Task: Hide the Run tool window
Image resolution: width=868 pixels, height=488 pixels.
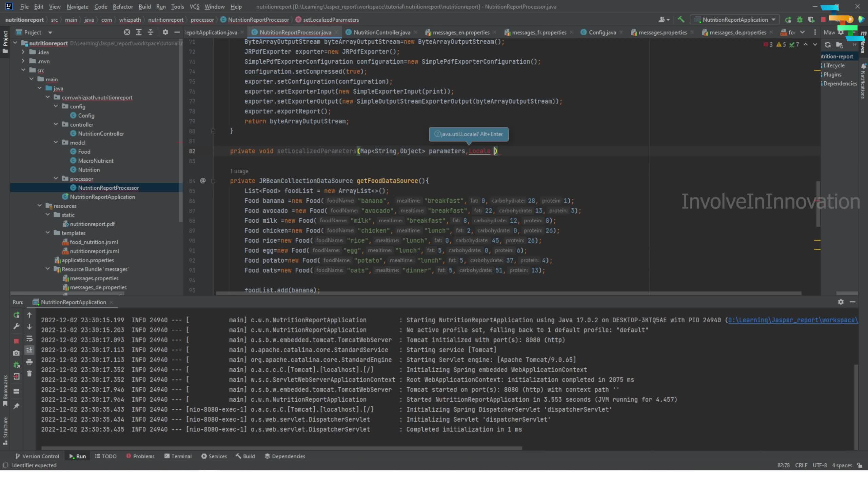Action: (852, 302)
